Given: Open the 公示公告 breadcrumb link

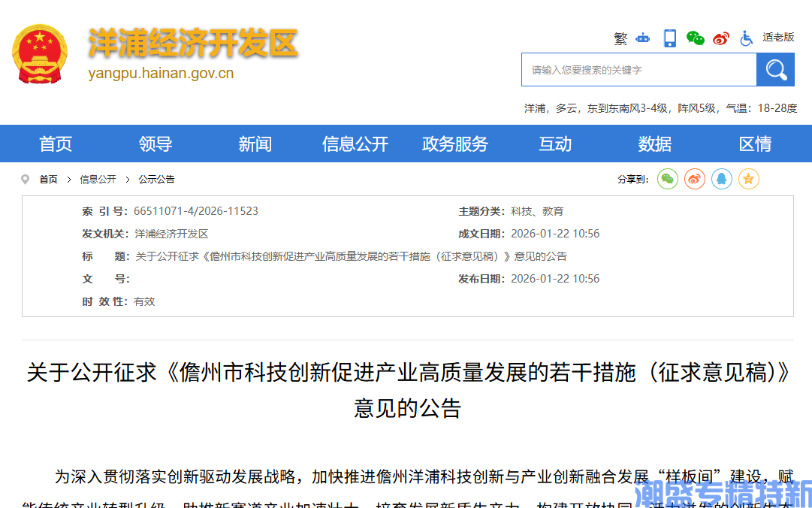Looking at the screenshot, I should (x=158, y=179).
